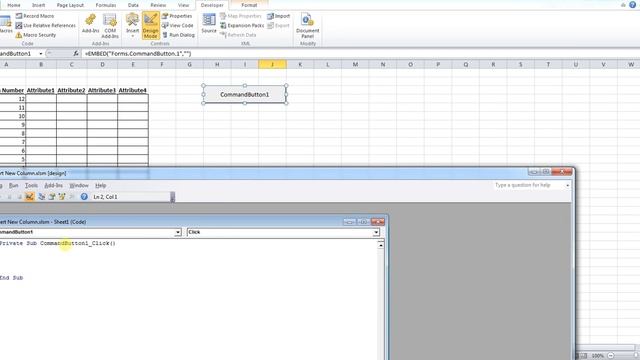This screenshot has width=640, height=360.
Task: Click Run Dialog in Controls group
Action: [x=178, y=35]
